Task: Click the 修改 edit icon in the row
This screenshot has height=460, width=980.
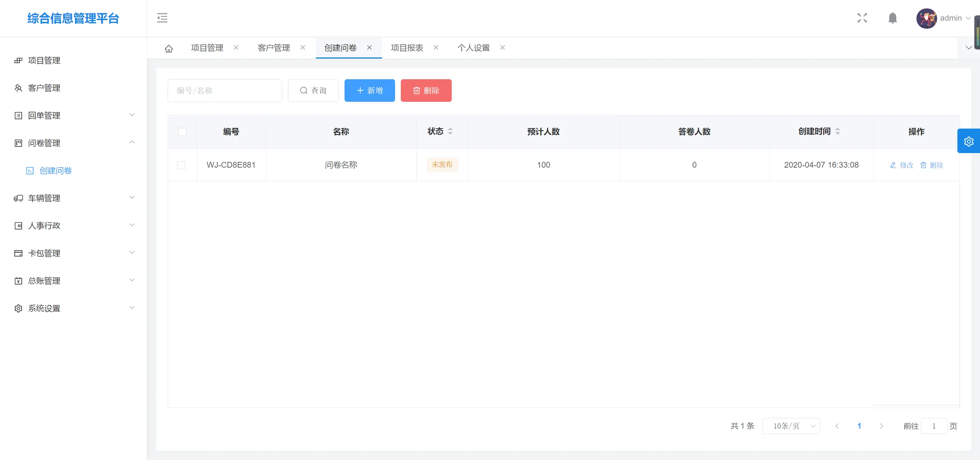Action: [x=893, y=165]
